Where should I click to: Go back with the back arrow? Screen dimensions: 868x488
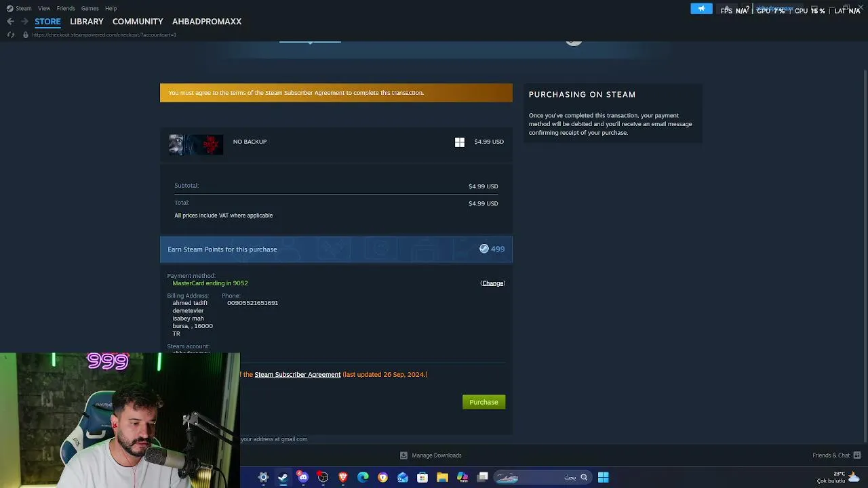coord(10,22)
